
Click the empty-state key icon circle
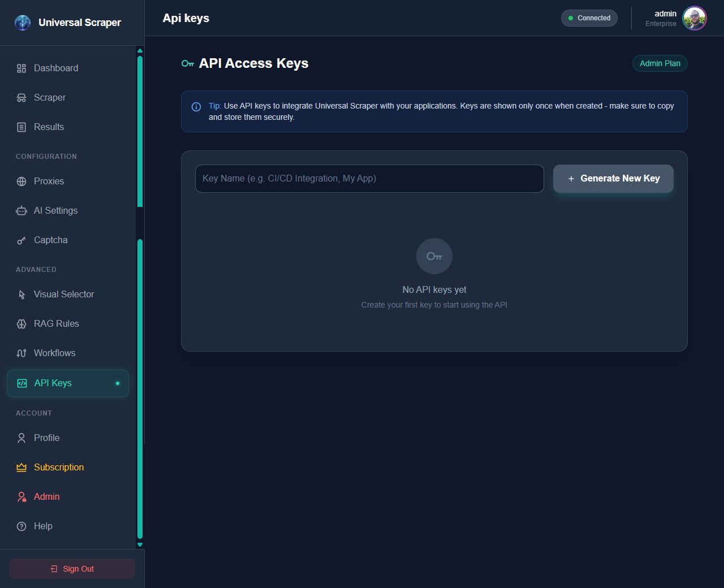(x=434, y=256)
